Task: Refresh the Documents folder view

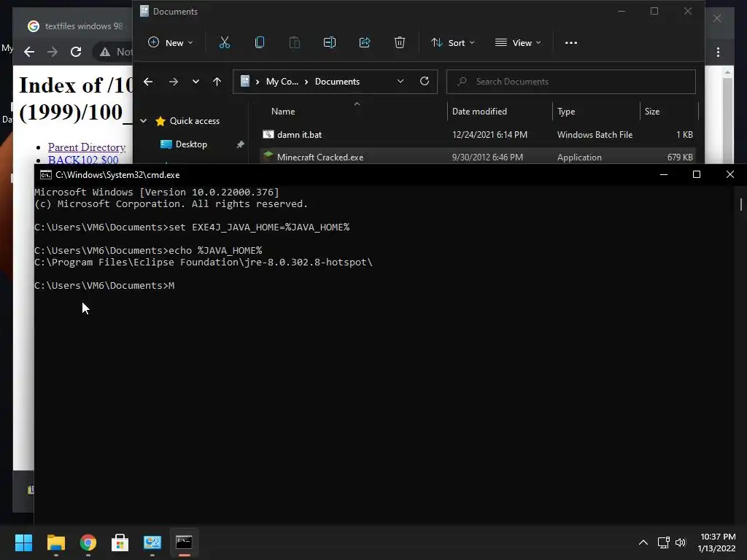Action: click(425, 81)
